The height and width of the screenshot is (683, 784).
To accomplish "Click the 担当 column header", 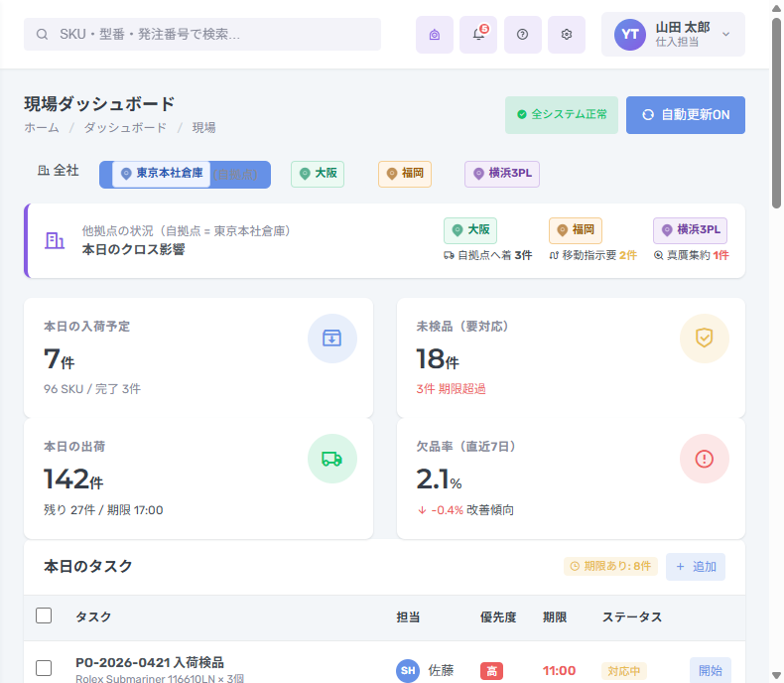I will coord(408,617).
